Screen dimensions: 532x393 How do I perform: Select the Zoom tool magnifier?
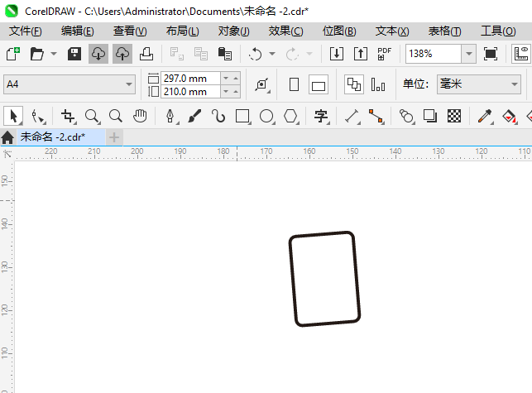click(x=92, y=116)
